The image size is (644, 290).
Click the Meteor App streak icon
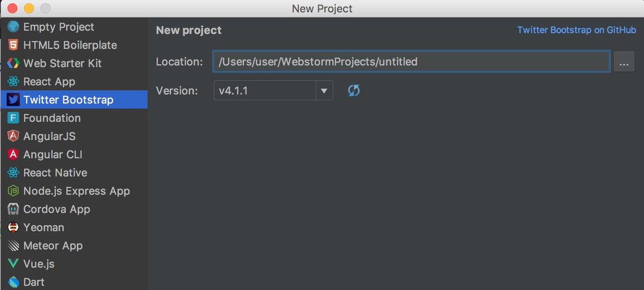pyautogui.click(x=13, y=246)
